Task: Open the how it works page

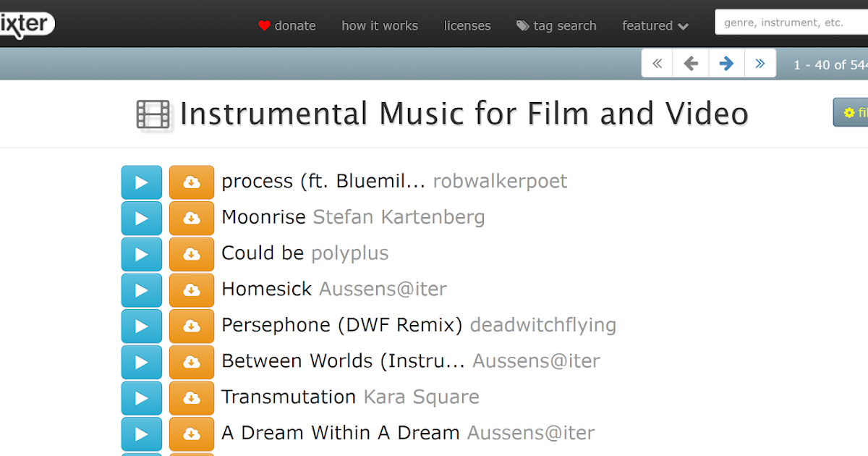Action: click(x=380, y=26)
